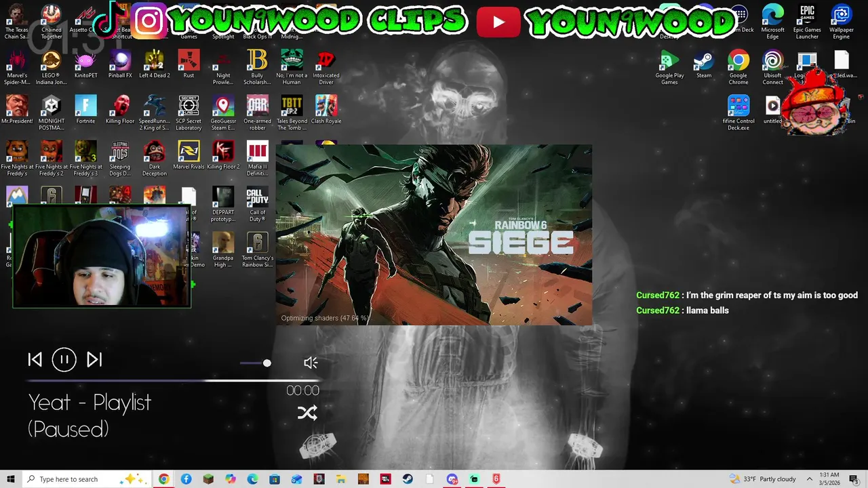The width and height of the screenshot is (868, 488).
Task: Click the track progress bar
Action: point(174,381)
